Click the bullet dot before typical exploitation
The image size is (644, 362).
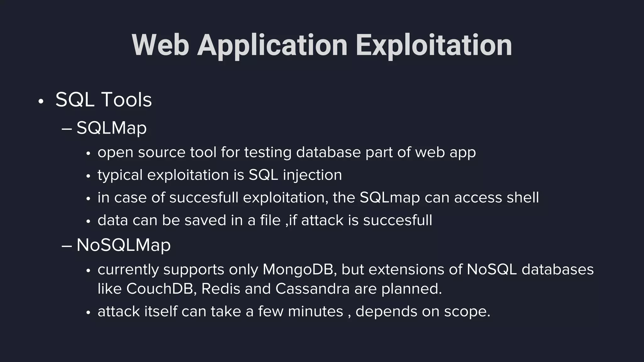click(x=88, y=176)
